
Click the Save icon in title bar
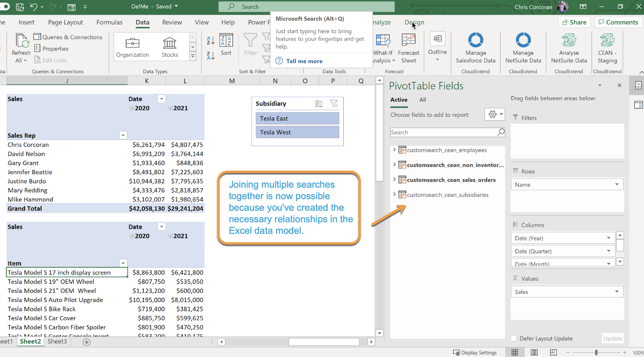(x=20, y=7)
